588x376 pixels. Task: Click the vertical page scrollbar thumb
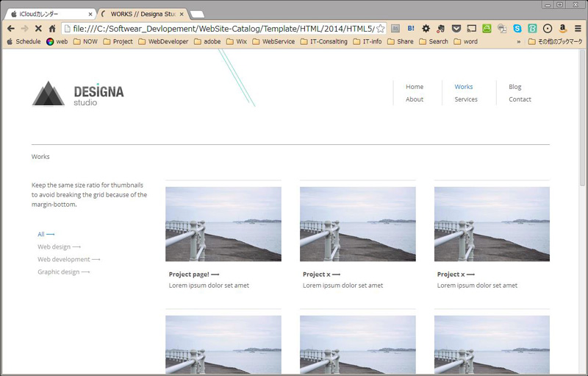point(582,118)
